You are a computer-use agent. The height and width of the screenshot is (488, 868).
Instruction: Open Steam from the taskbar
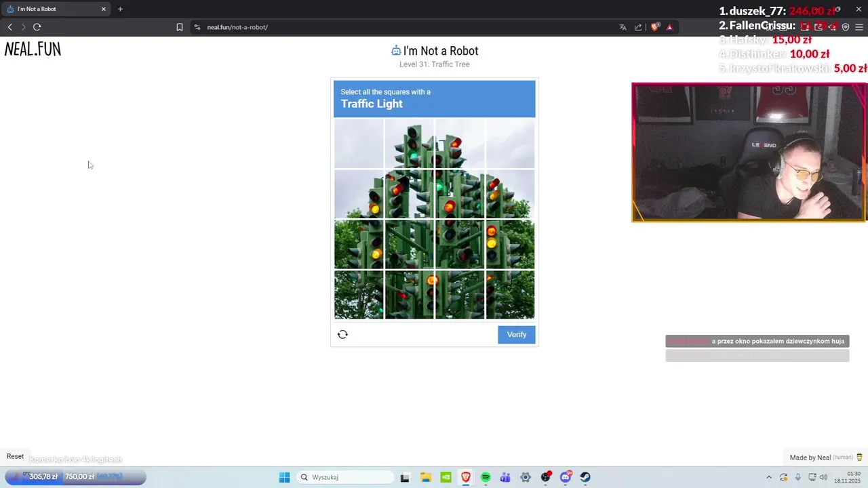(585, 477)
